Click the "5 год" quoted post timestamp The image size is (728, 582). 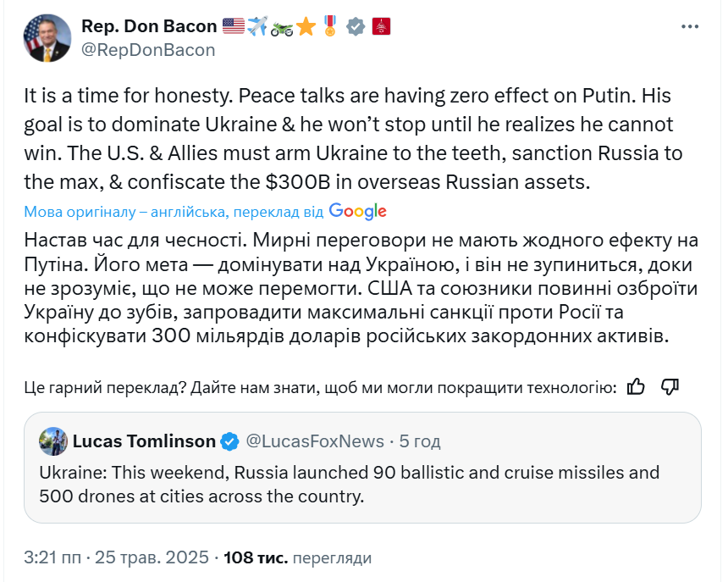click(x=419, y=441)
